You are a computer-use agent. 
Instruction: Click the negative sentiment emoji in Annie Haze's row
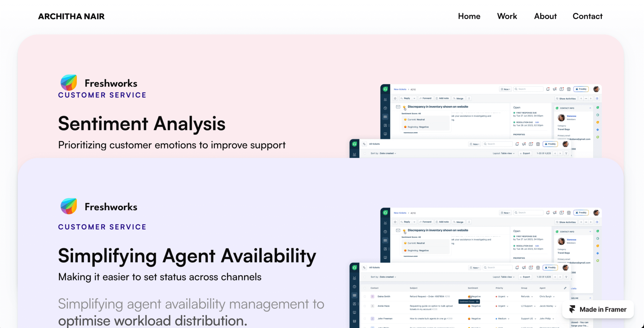tap(469, 306)
